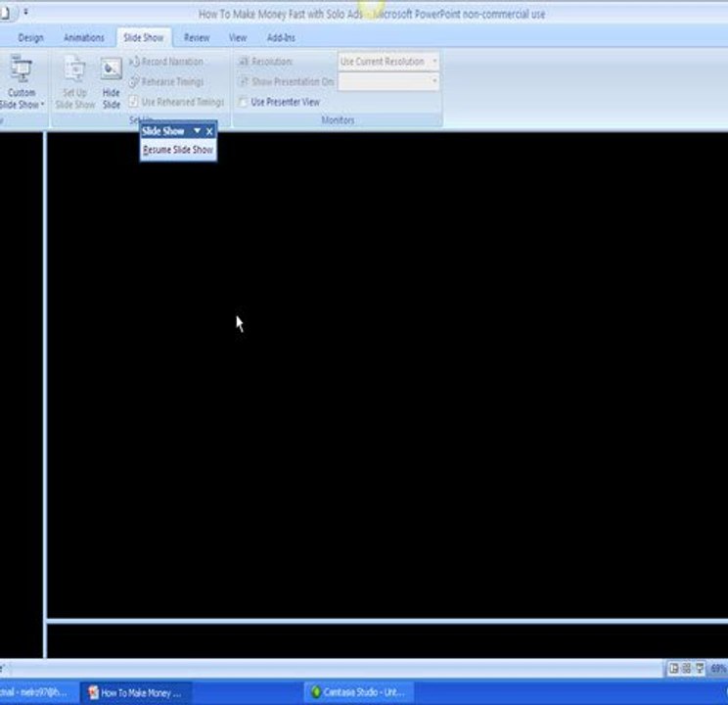The width and height of the screenshot is (728, 705).
Task: Switch to the View tab
Action: (238, 37)
